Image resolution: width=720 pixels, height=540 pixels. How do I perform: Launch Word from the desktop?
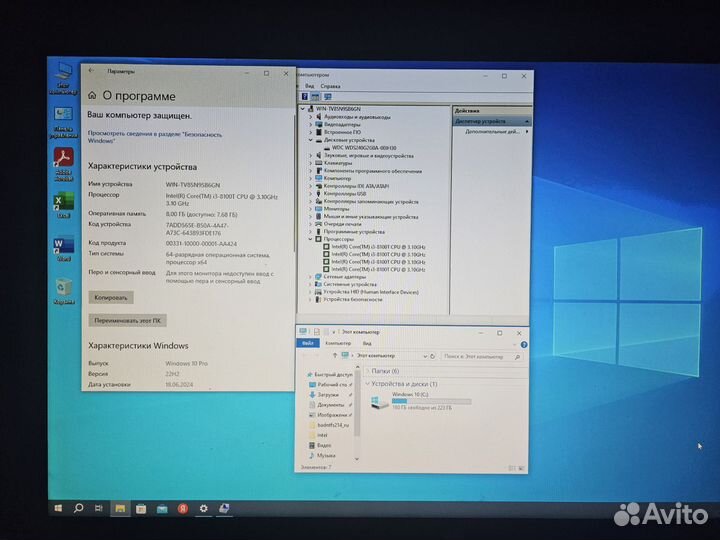pyautogui.click(x=63, y=246)
